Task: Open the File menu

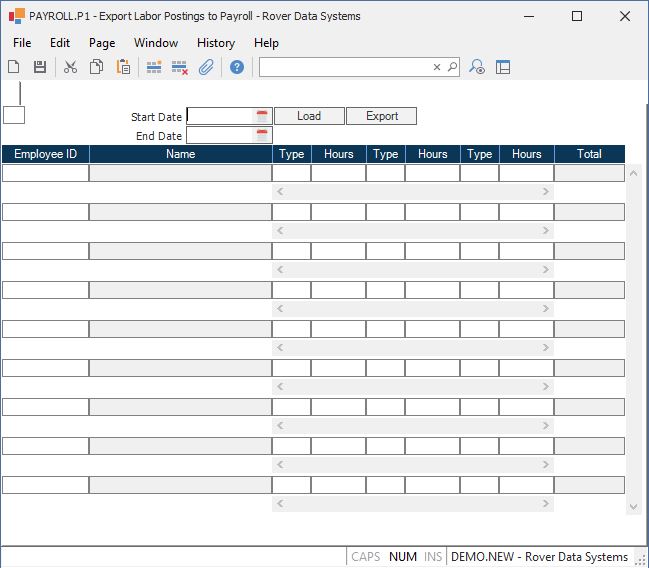Action: 22,43
